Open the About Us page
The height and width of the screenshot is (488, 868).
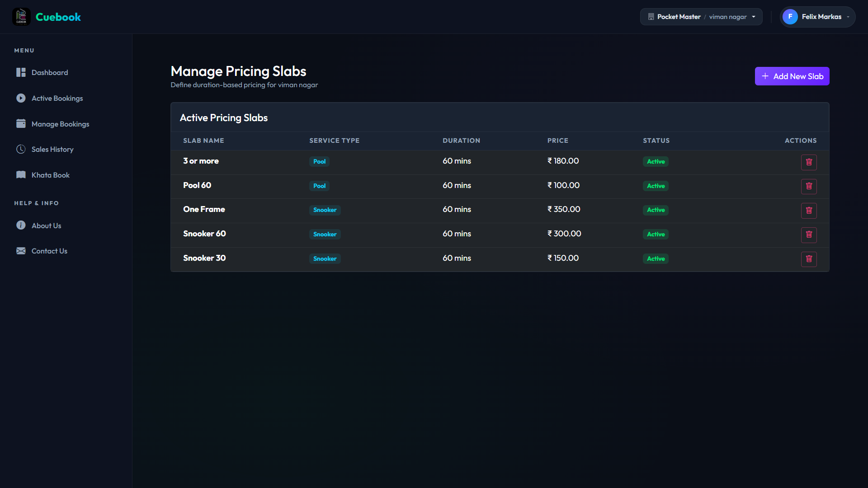tap(46, 225)
